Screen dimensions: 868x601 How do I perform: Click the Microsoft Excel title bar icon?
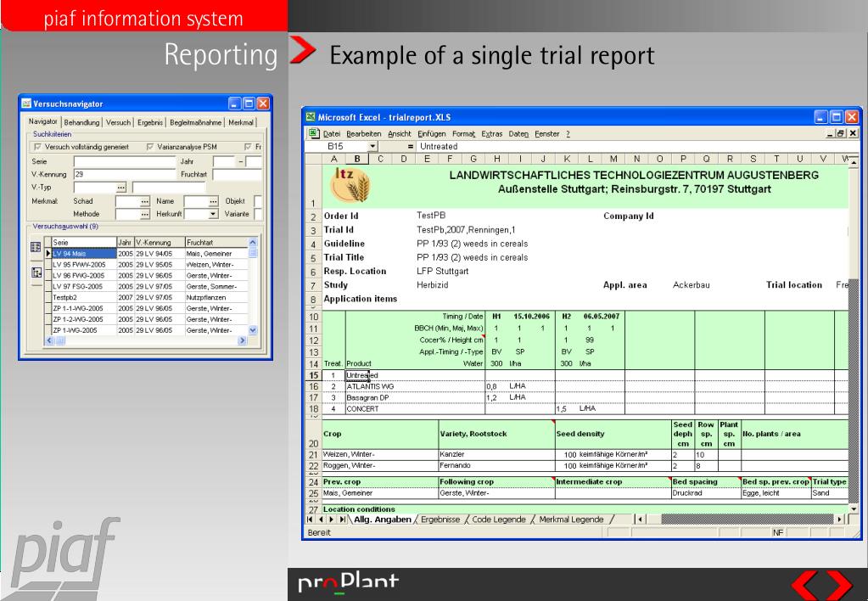click(x=311, y=117)
